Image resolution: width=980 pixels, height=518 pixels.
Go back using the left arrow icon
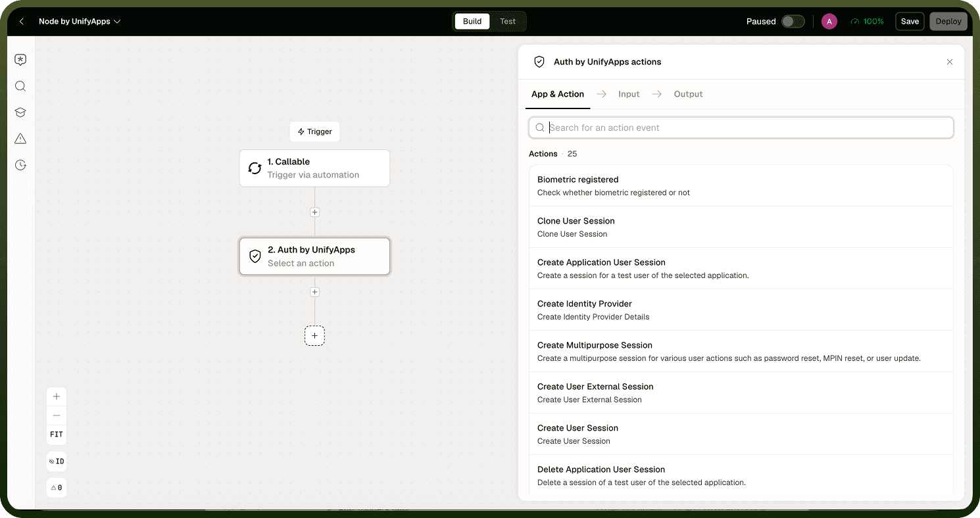coord(22,22)
